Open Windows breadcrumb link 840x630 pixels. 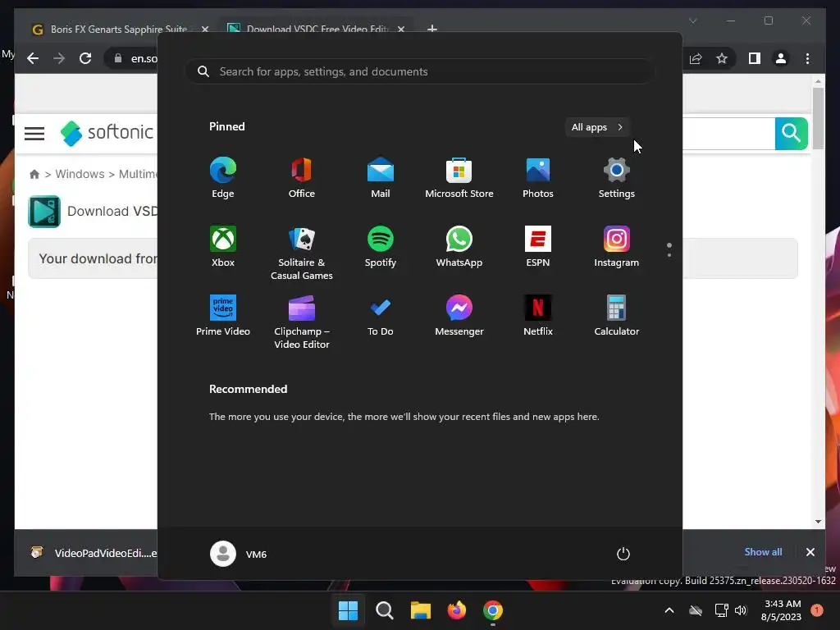[x=80, y=174]
